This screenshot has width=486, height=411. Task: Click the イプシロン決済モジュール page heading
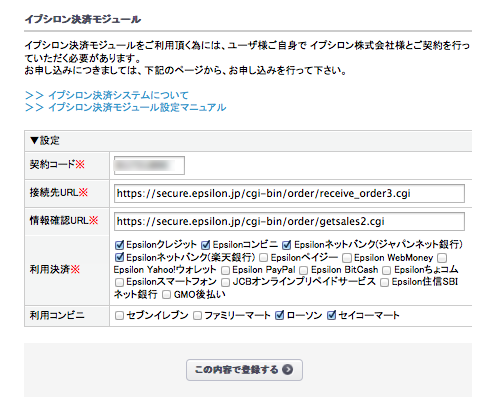[x=83, y=19]
